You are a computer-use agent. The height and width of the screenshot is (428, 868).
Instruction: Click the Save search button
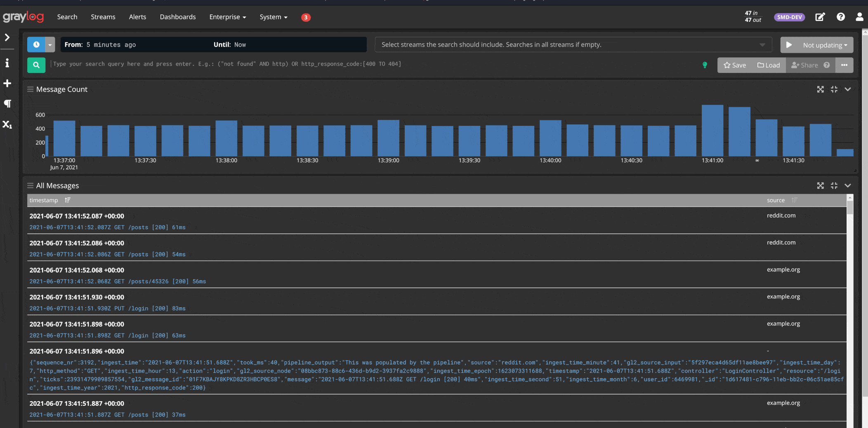point(735,65)
